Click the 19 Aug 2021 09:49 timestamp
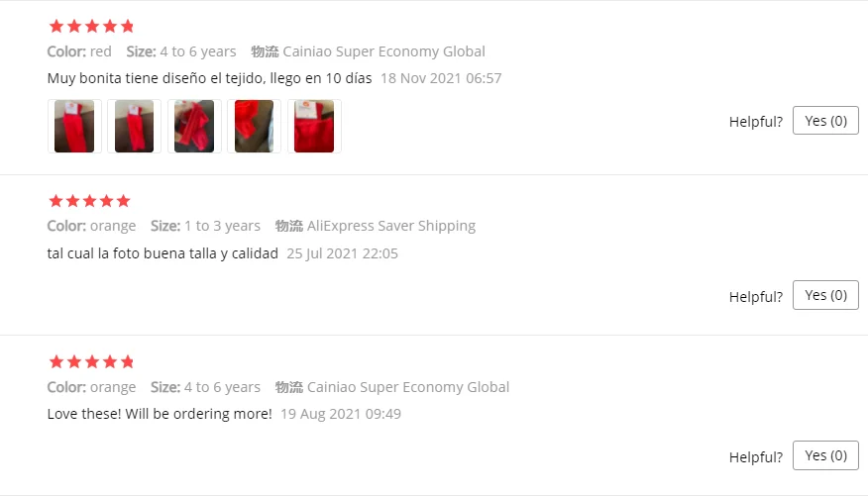 (x=341, y=414)
